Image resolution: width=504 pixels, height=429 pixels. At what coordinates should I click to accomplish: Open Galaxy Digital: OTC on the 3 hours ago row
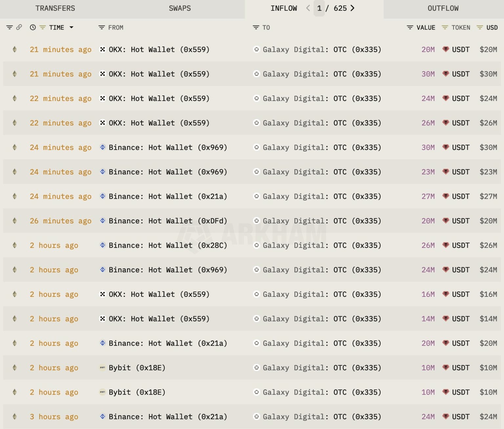(322, 417)
